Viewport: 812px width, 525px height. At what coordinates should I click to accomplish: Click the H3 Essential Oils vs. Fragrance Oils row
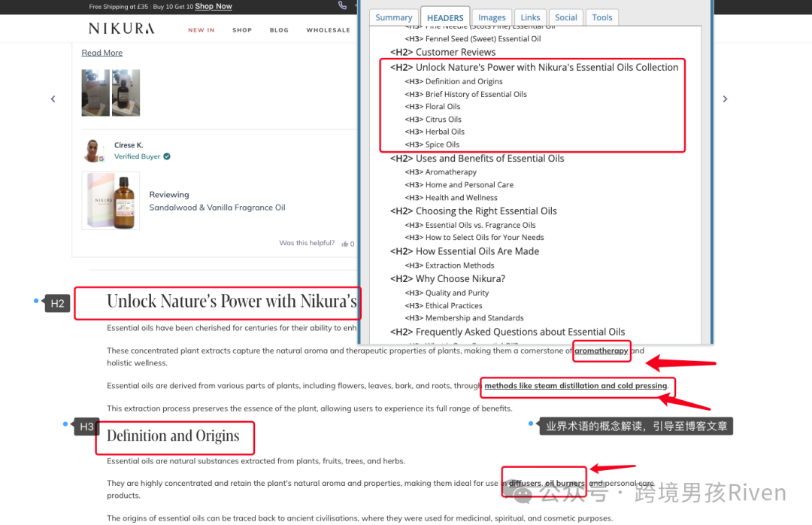(x=470, y=225)
